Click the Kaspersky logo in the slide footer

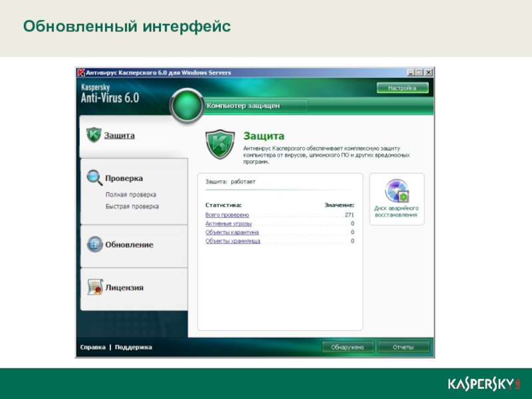[484, 384]
